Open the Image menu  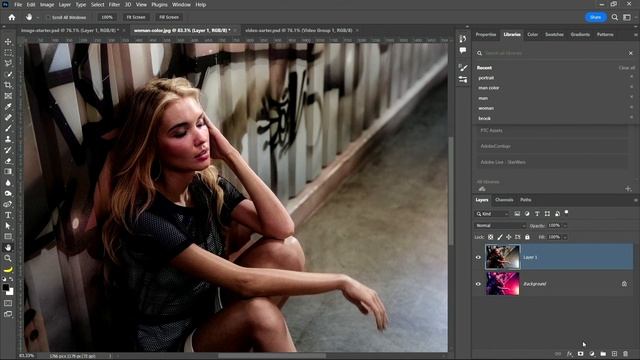pyautogui.click(x=47, y=4)
